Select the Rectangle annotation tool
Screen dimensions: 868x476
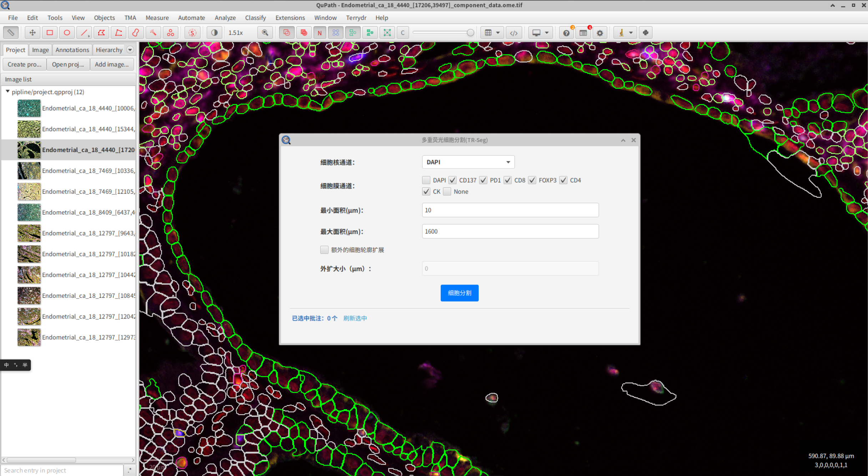click(50, 33)
